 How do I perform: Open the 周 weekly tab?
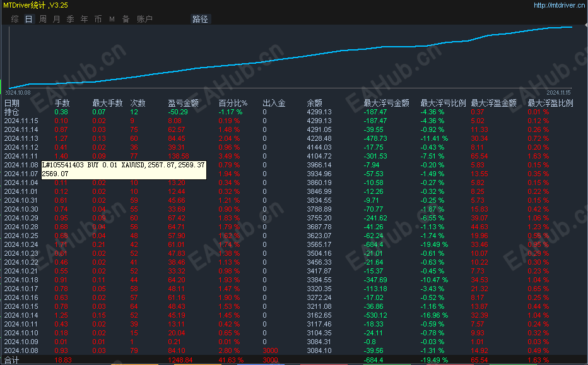tap(43, 19)
